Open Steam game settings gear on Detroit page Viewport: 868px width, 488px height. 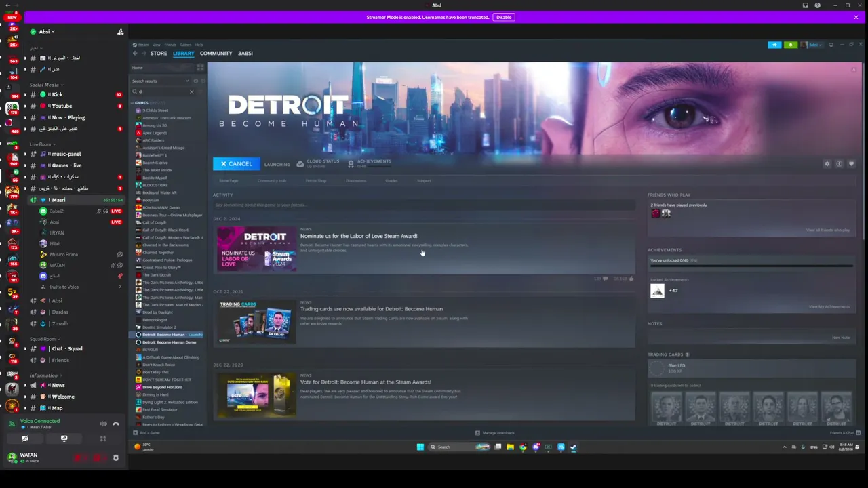click(827, 164)
